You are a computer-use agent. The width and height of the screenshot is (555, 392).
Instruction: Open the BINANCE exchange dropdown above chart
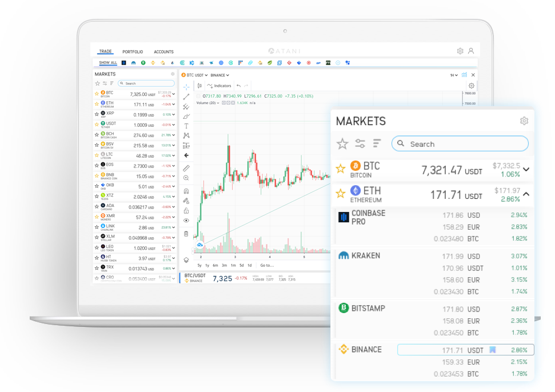pos(220,75)
